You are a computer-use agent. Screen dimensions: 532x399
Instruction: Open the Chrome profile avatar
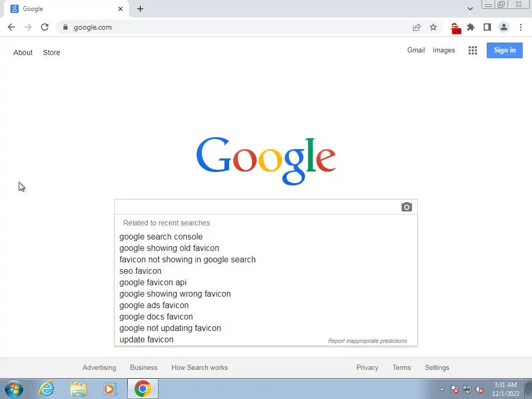504,27
